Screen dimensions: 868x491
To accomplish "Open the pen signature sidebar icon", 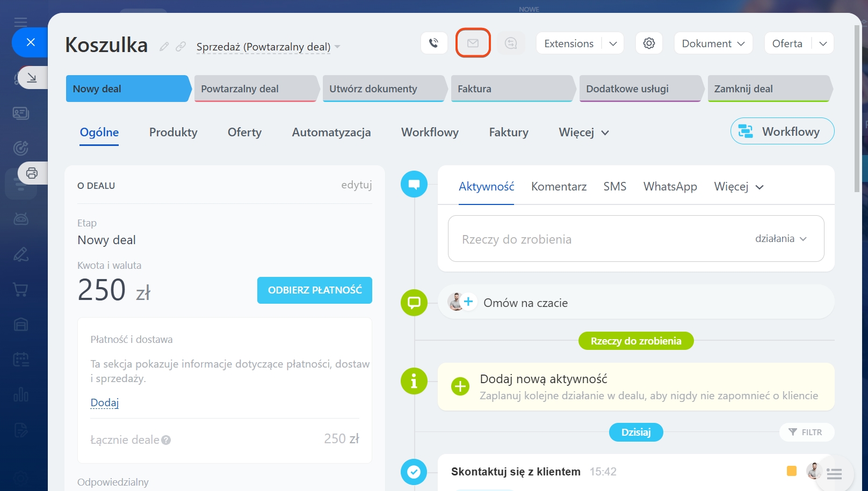I will [21, 254].
